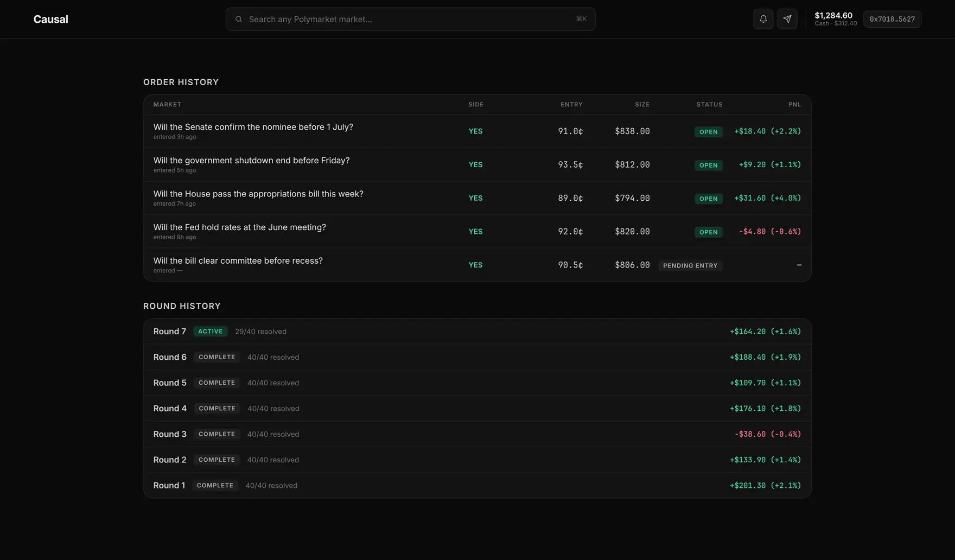
Task: Click the ⌘K shortcut hint
Action: tap(581, 19)
